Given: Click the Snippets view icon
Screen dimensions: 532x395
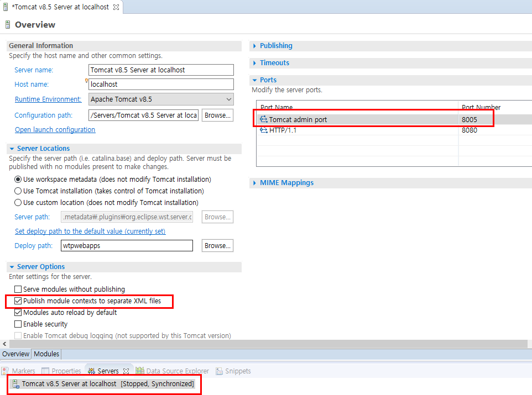Looking at the screenshot, I should pyautogui.click(x=219, y=371).
